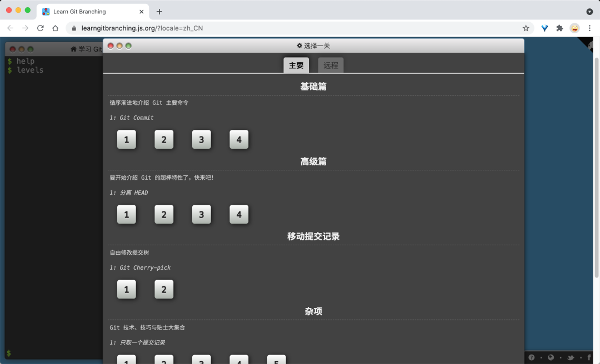Start level 5 of 杂项
Image resolution: width=600 pixels, height=364 pixels.
click(x=276, y=360)
